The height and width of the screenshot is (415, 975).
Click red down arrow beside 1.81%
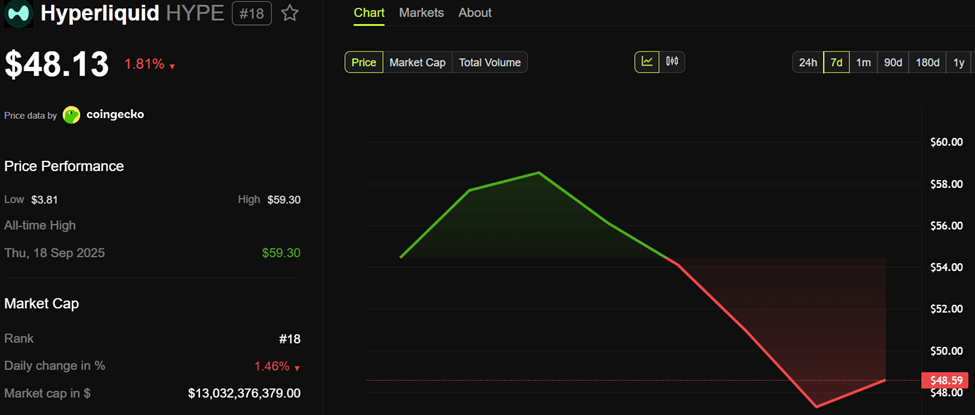(x=172, y=67)
